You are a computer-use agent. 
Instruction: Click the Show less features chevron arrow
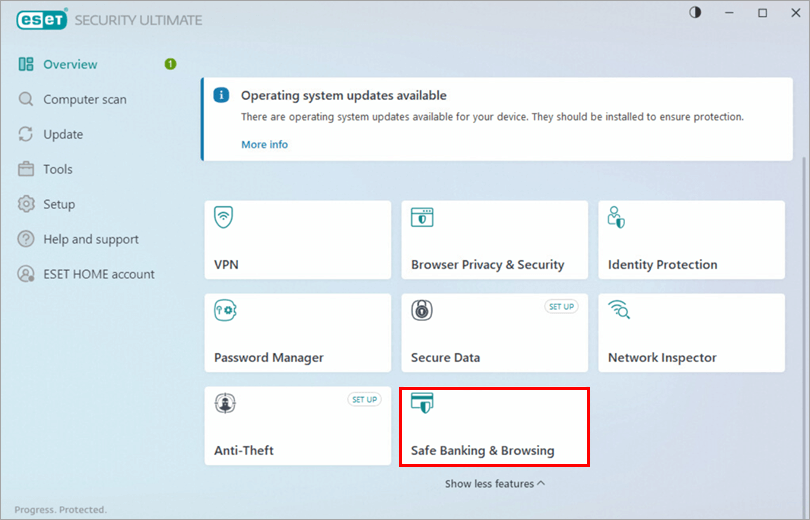(x=541, y=483)
